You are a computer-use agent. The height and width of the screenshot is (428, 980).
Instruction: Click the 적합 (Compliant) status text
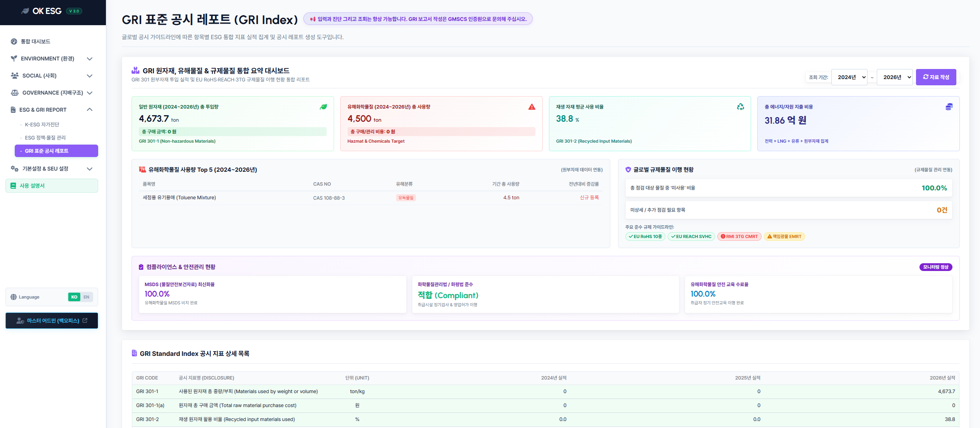pyautogui.click(x=448, y=295)
